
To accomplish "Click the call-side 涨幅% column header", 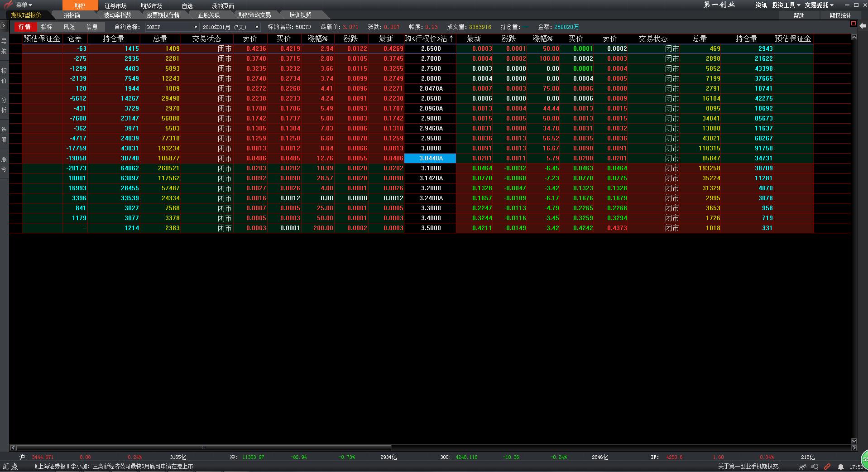I will [x=318, y=39].
